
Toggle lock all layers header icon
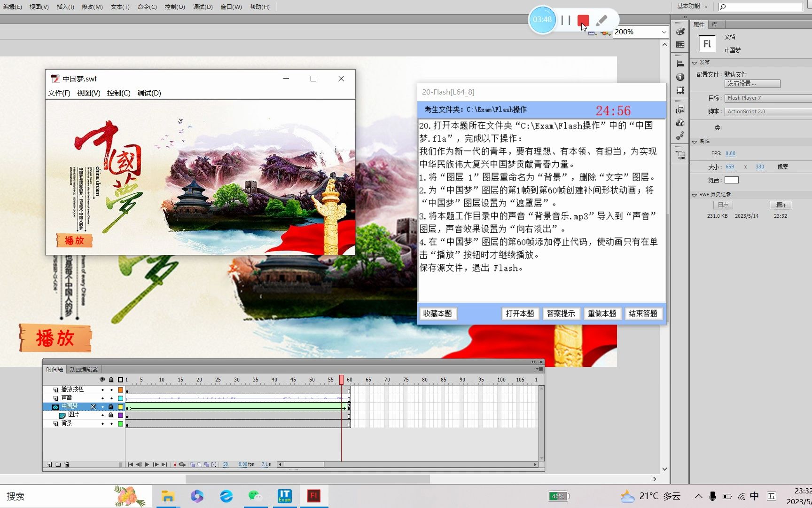111,380
